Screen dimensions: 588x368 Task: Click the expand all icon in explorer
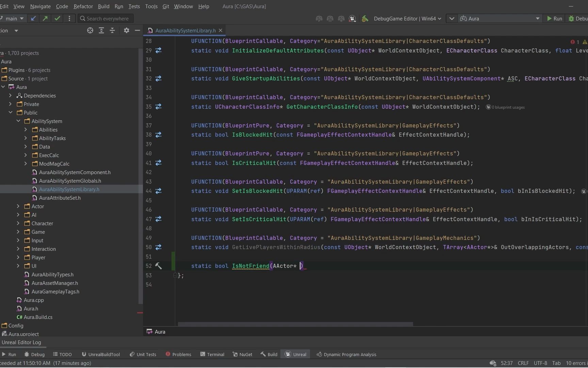[x=101, y=30]
